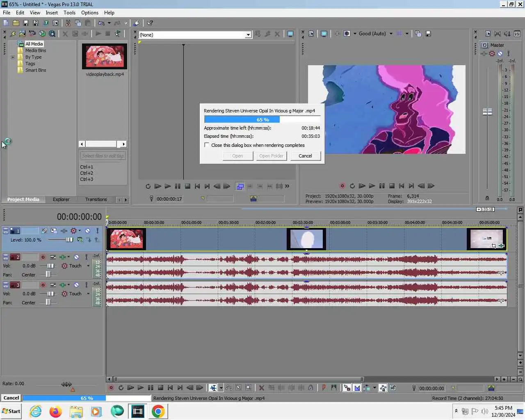
Task: Open Edit Tool dropdown arrow in timeline toolbar
Action: click(221, 388)
